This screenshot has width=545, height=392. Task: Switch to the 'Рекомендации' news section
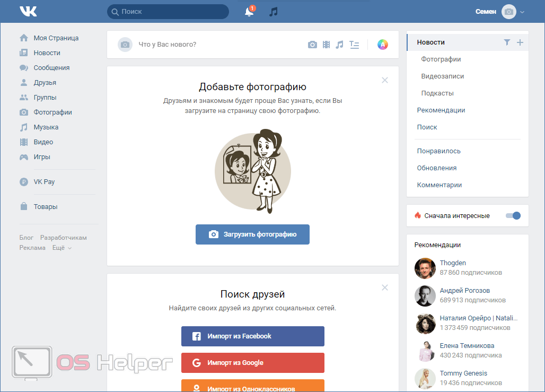point(441,110)
